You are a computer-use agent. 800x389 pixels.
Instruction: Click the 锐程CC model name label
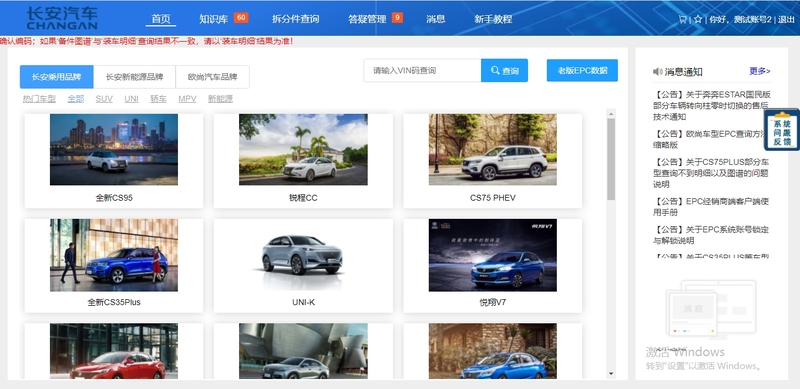[x=303, y=198]
